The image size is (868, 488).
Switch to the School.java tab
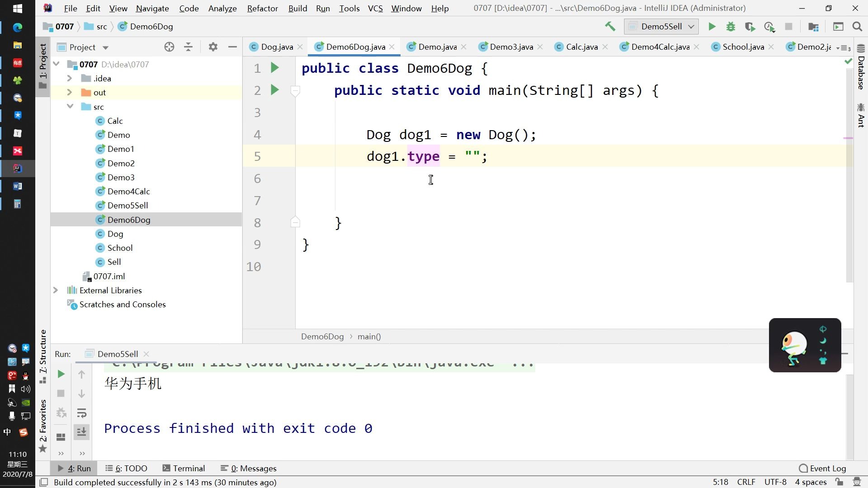pyautogui.click(x=743, y=47)
